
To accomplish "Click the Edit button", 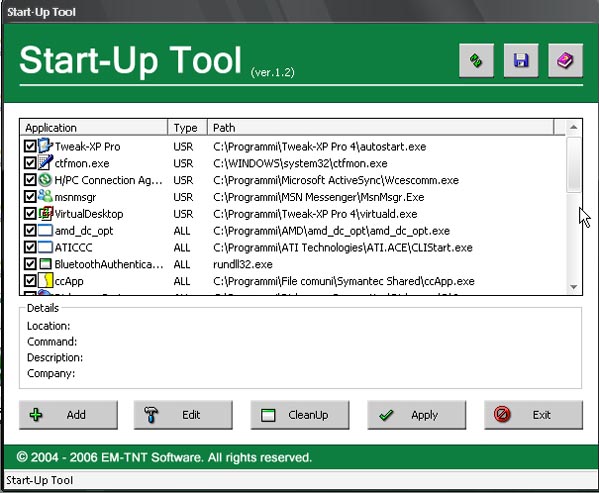I will [x=183, y=415].
